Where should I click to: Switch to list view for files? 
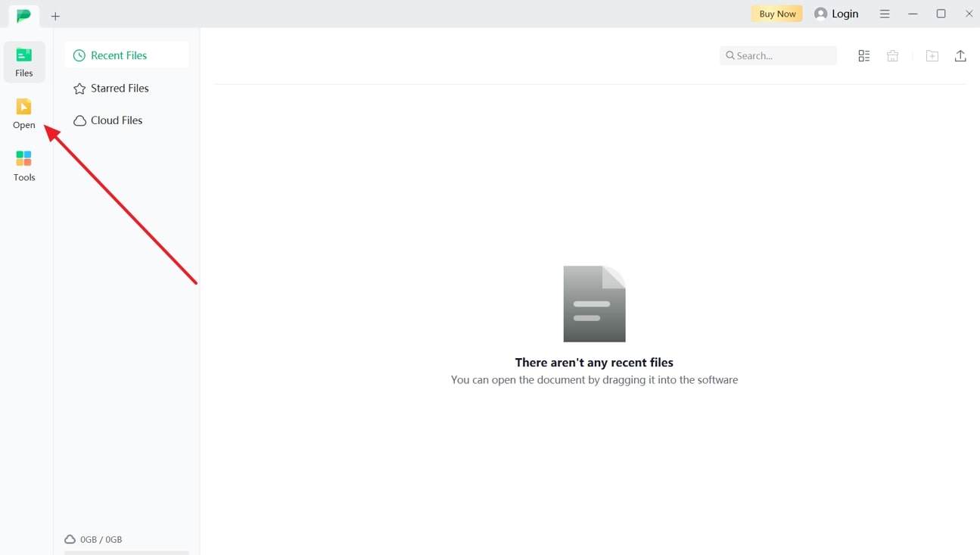tap(864, 55)
